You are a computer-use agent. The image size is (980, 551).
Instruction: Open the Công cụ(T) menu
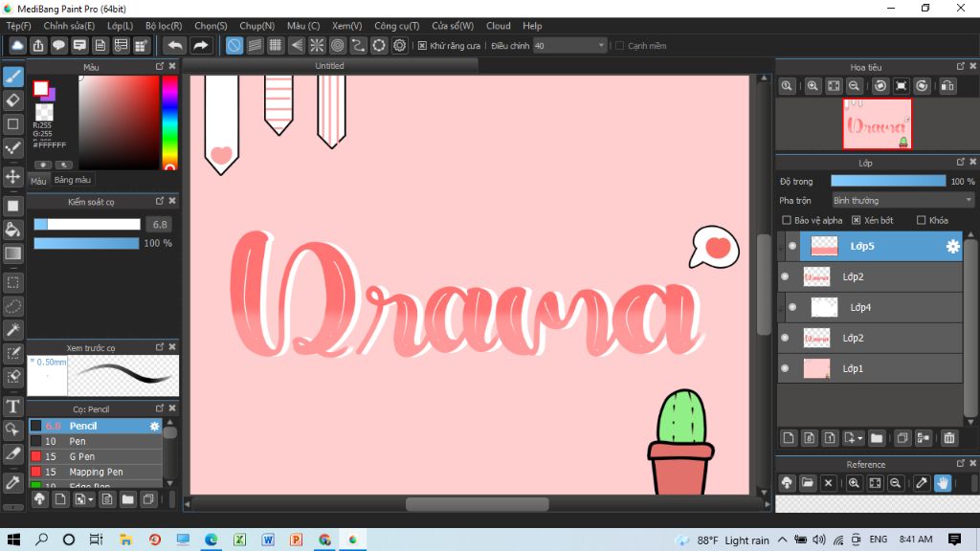click(x=397, y=26)
